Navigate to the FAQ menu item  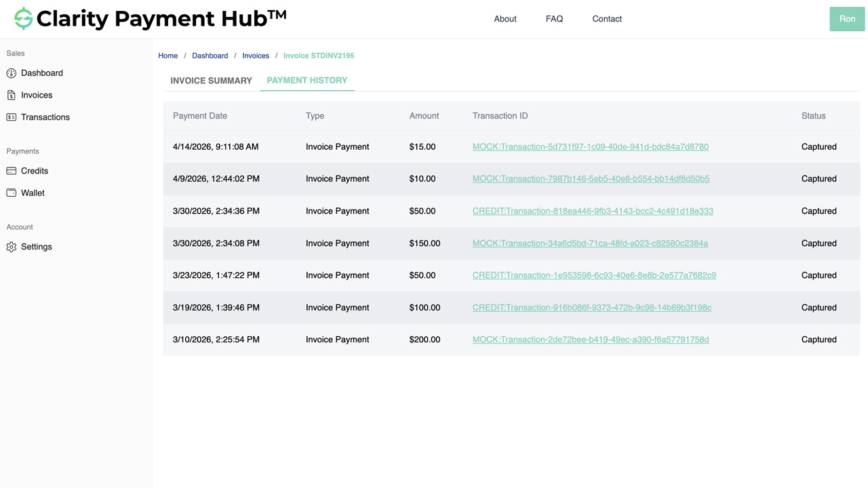click(554, 18)
